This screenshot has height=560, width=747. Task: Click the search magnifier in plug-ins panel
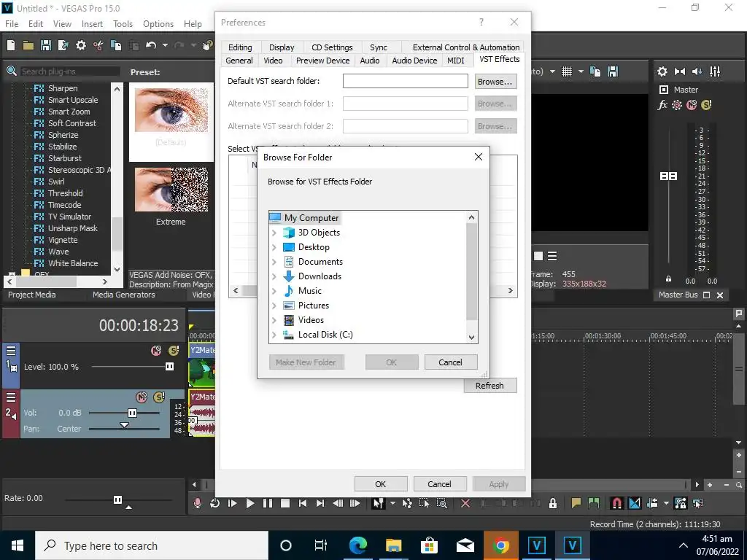pyautogui.click(x=12, y=71)
